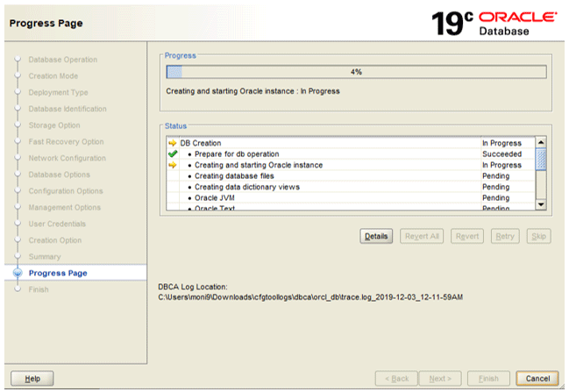Click the green checkmark beside Prepare for db operation
Screen dimensions: 569x392
[173, 153]
